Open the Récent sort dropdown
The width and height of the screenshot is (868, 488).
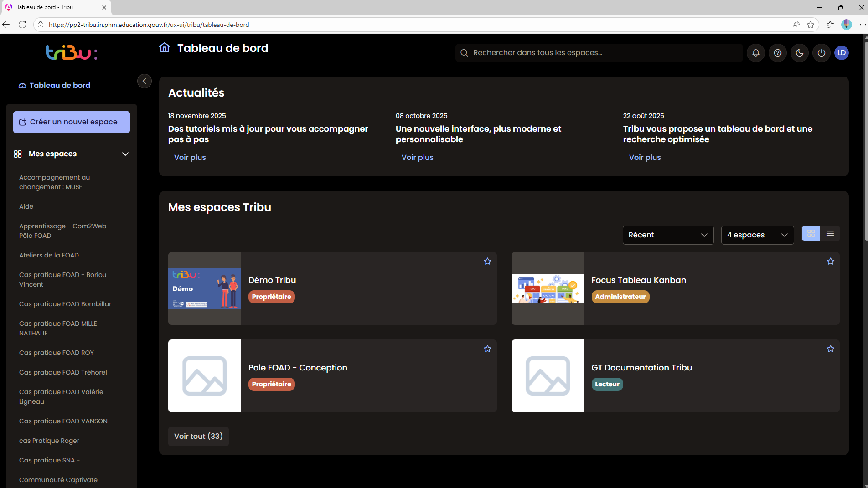668,235
